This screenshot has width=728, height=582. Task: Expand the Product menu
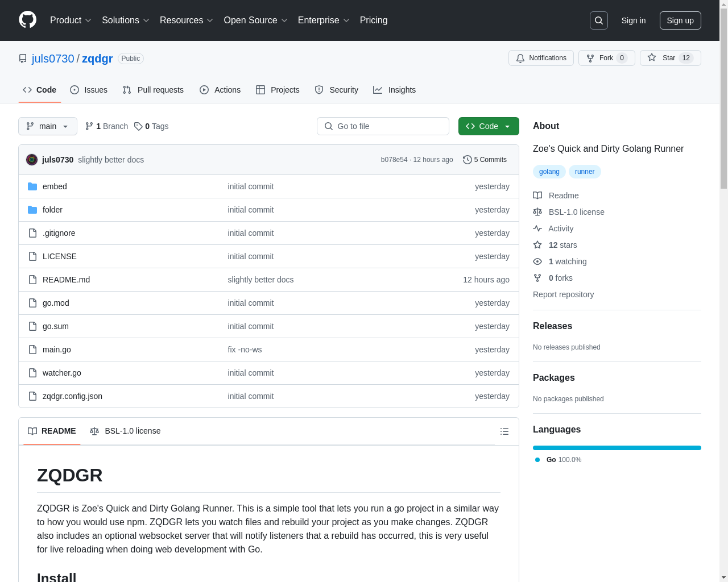pyautogui.click(x=71, y=20)
